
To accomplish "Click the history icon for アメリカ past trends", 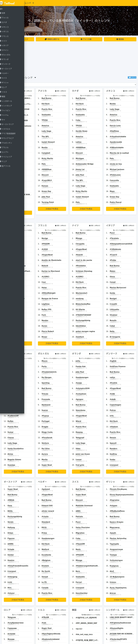I will tap(46, 96).
